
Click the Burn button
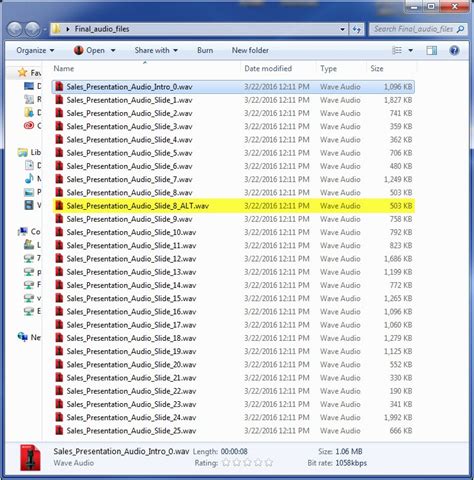[x=205, y=50]
